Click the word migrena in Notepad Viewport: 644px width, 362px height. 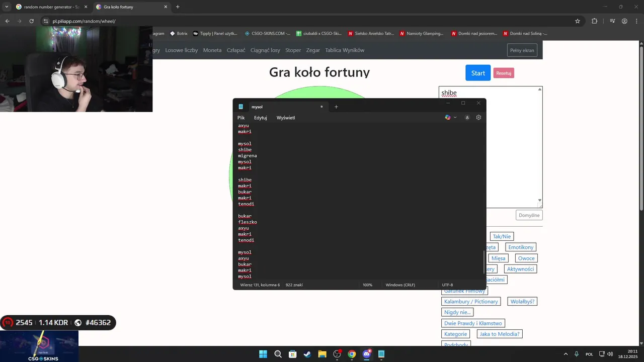point(248,156)
